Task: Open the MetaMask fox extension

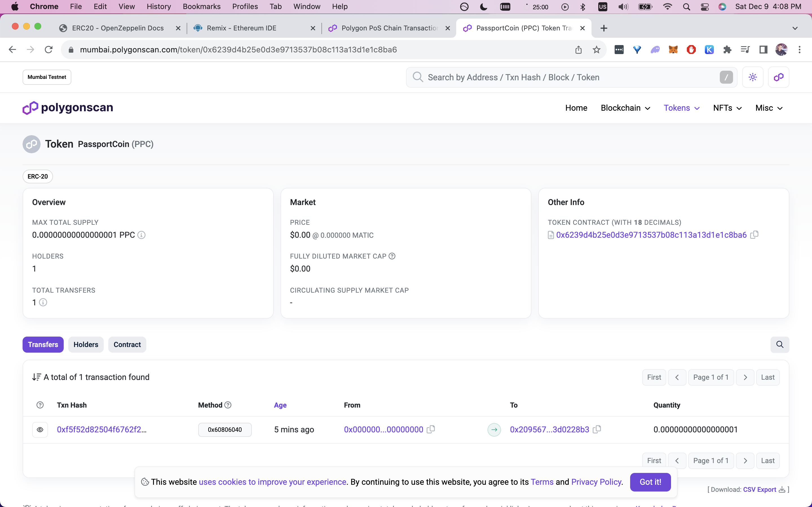Action: pos(673,50)
